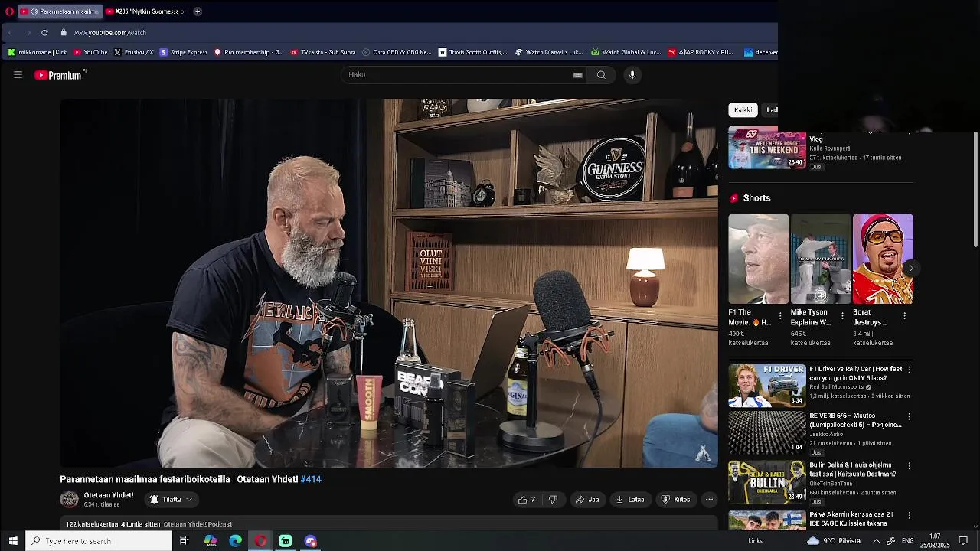Open the YouTube bookmark
This screenshot has height=551, width=980.
pyautogui.click(x=90, y=52)
